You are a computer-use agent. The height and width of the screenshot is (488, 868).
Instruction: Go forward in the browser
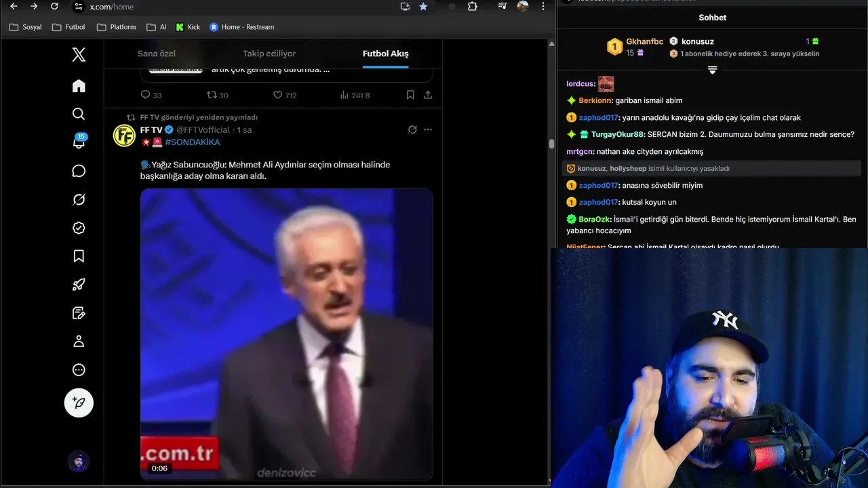pos(34,6)
